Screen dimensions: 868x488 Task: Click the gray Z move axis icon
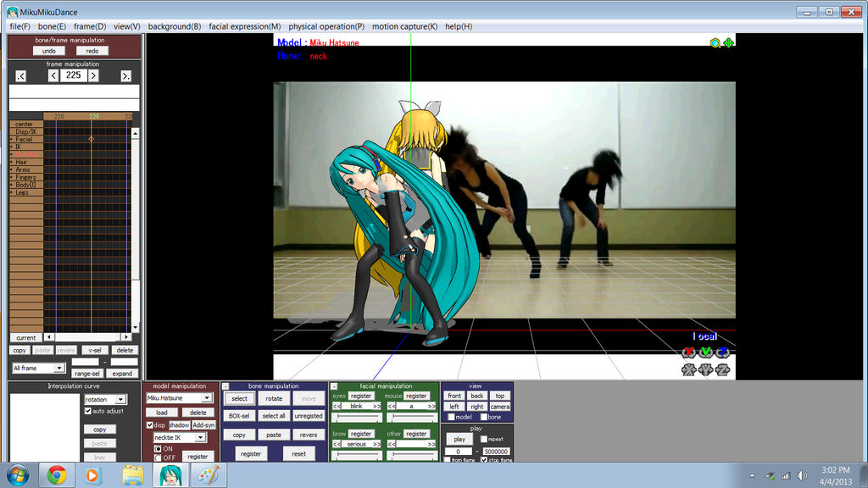[x=722, y=369]
